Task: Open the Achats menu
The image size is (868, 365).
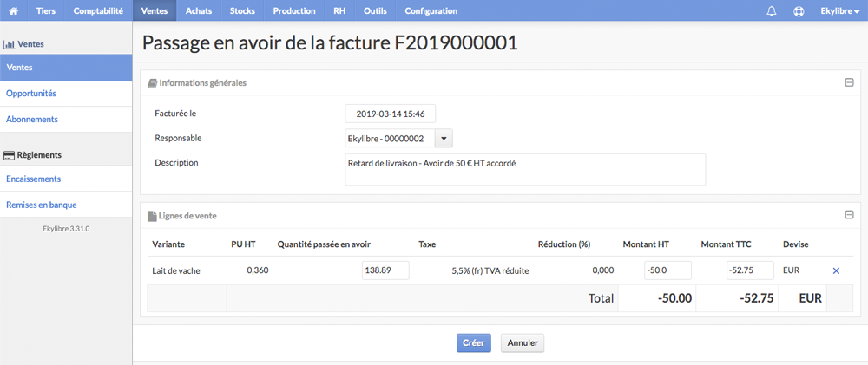Action: [x=199, y=11]
